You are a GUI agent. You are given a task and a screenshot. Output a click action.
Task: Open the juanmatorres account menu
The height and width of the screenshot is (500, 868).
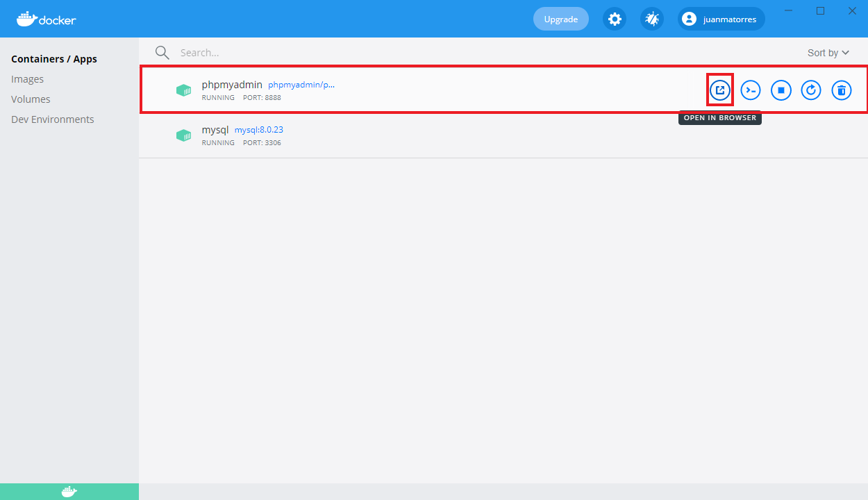[721, 19]
